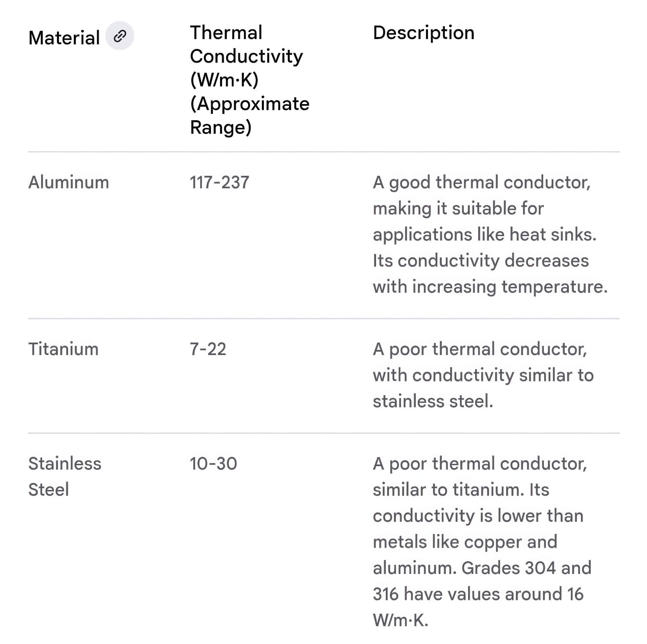Click the '(W/m·K)' unit in header
The width and height of the screenshot is (647, 644).
224,80
